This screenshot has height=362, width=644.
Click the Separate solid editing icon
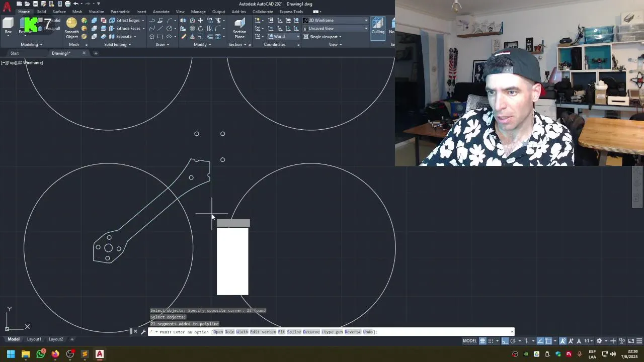pyautogui.click(x=112, y=37)
